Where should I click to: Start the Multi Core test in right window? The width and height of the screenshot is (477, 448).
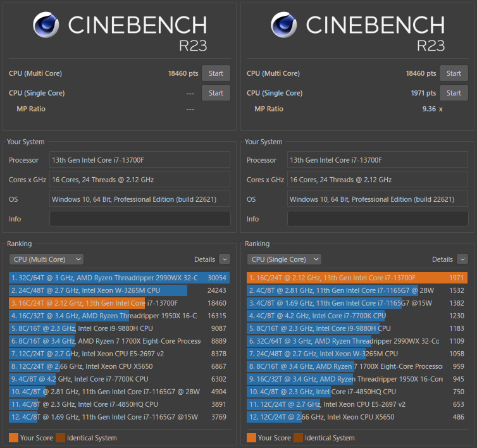click(454, 73)
